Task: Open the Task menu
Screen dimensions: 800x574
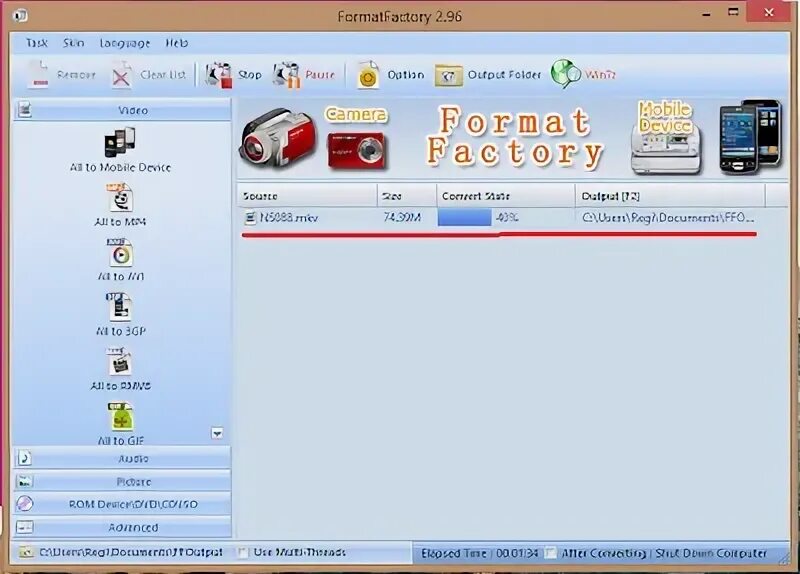Action: 37,43
